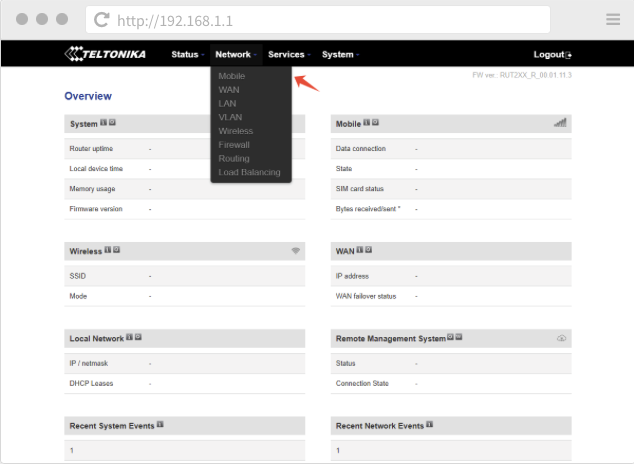Select LAN from the Network menu
Viewport: 634px width, 464px height.
(x=227, y=103)
